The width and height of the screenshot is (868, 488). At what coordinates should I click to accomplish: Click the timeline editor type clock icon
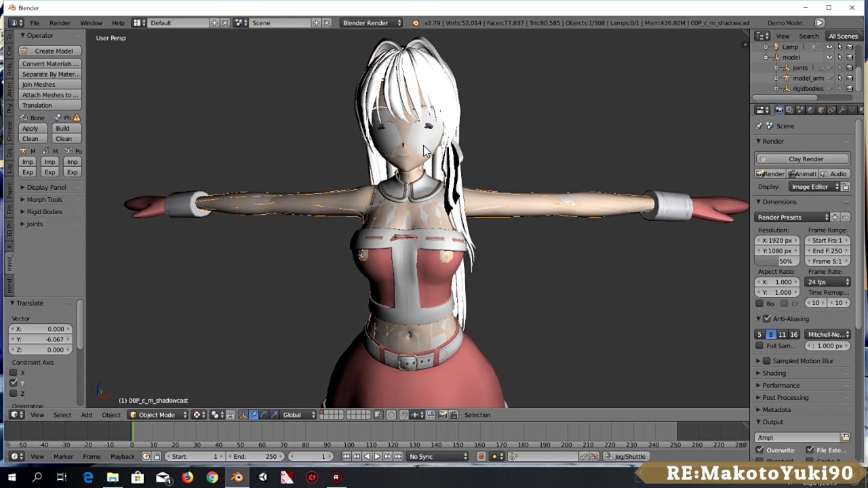[x=16, y=456]
